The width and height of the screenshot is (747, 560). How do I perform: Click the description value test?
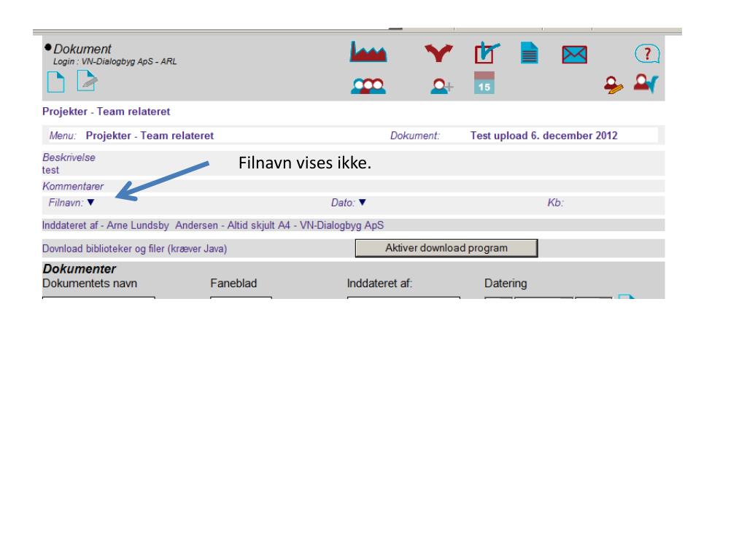[50, 170]
